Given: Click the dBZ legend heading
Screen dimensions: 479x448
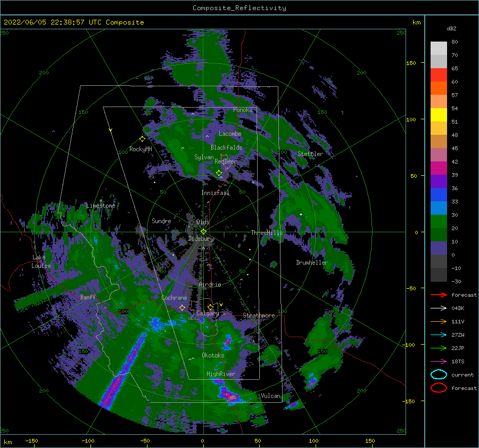Looking at the screenshot, I should point(451,28).
